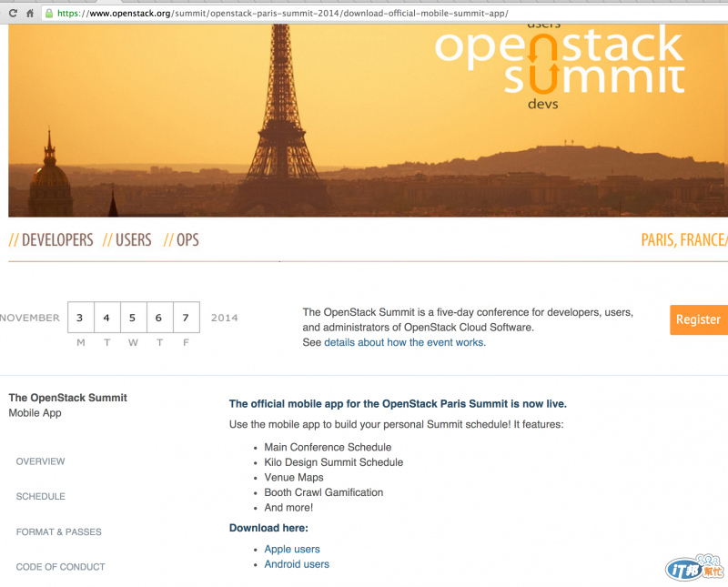Click the browser home icon
This screenshot has height=587, width=728.
click(30, 13)
